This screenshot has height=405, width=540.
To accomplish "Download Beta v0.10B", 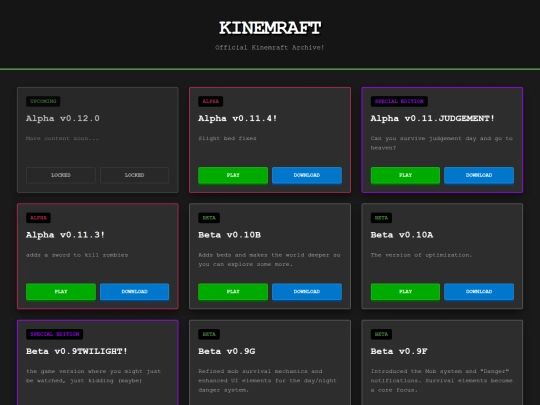I will click(x=307, y=292).
